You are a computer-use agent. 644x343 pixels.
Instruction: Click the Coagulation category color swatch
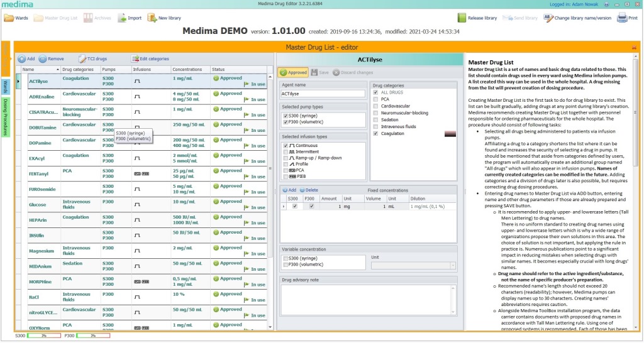[x=450, y=134]
